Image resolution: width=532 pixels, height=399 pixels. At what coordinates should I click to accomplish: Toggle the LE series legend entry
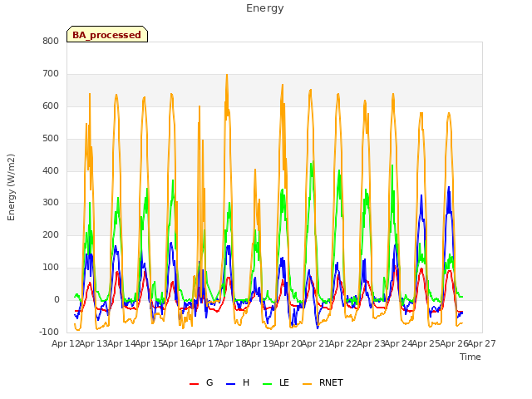coord(276,382)
